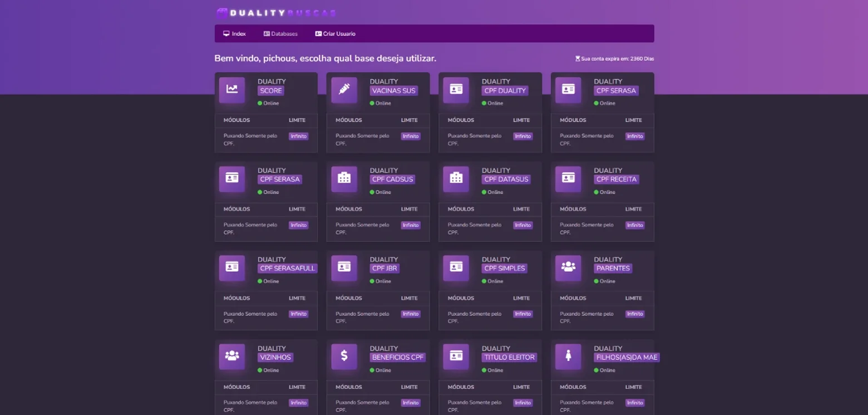Select the woman icon on FILHOS(AS)DA MAE card
The height and width of the screenshot is (415, 868).
tap(568, 357)
